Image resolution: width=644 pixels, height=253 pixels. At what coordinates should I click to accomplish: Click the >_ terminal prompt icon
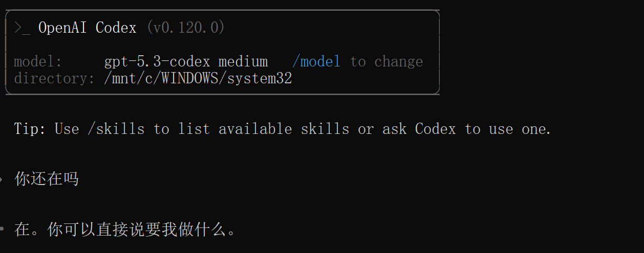22,28
